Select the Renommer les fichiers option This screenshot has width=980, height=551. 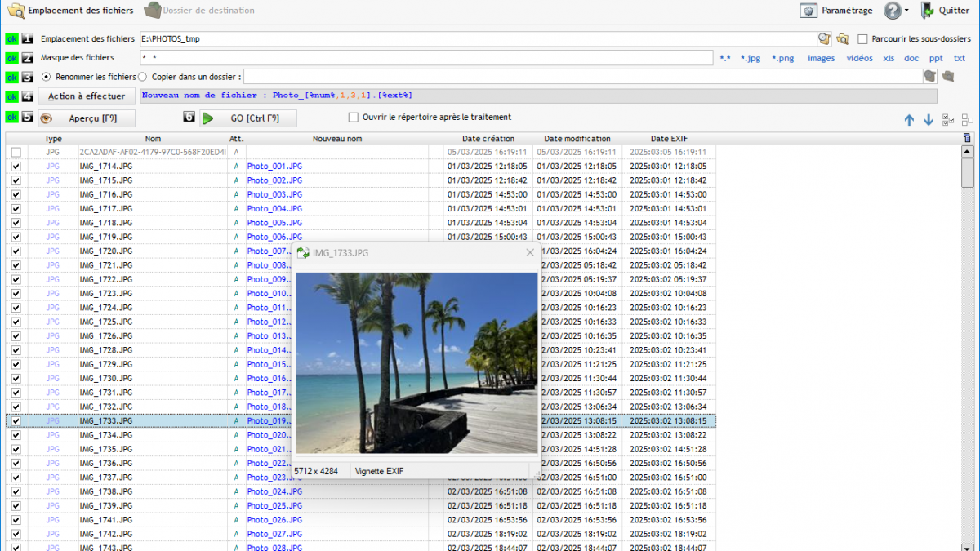pyautogui.click(x=46, y=77)
